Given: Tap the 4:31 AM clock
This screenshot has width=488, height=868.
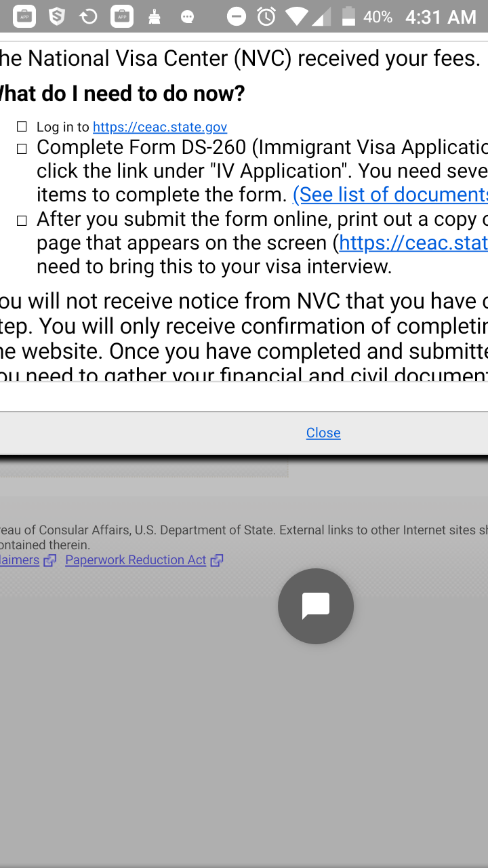Looking at the screenshot, I should [441, 17].
